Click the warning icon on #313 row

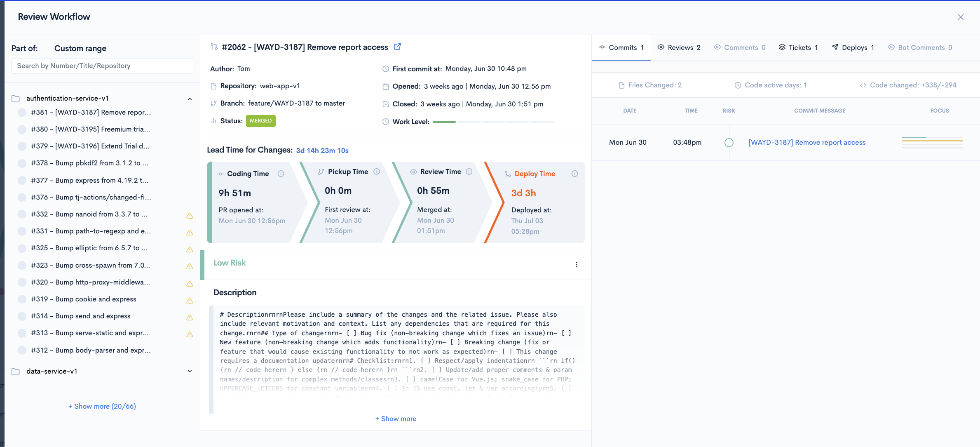point(190,334)
